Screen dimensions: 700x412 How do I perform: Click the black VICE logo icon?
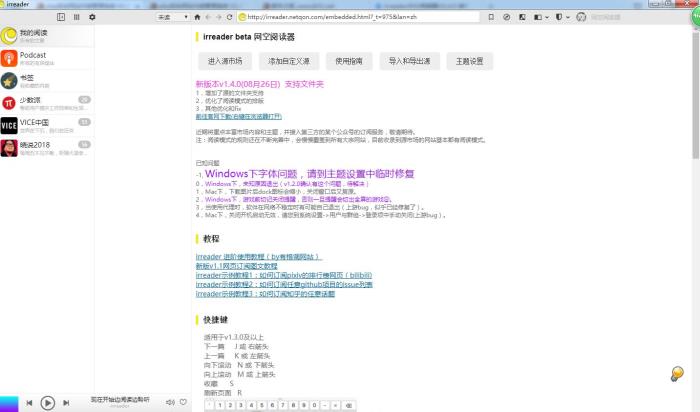pos(9,125)
